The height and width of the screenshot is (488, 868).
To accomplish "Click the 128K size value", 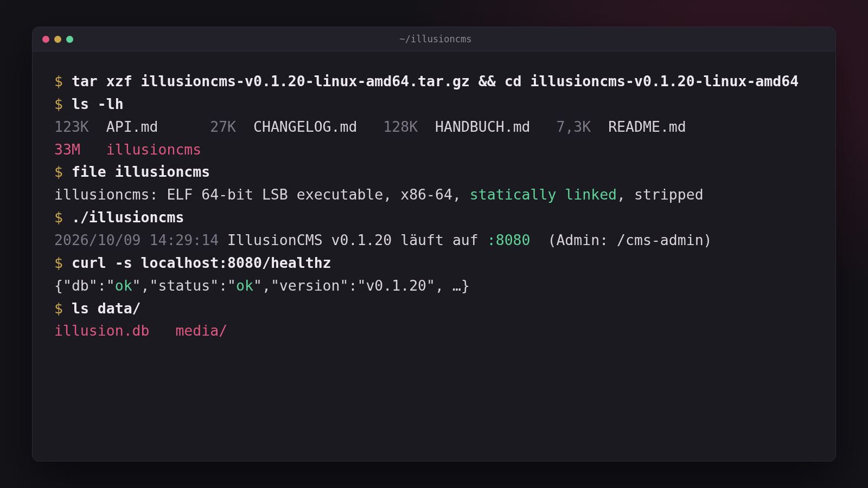I will pyautogui.click(x=400, y=127).
